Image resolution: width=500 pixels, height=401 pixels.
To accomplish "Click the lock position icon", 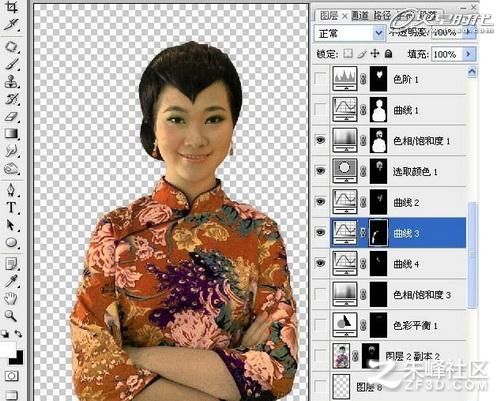I will coord(375,54).
